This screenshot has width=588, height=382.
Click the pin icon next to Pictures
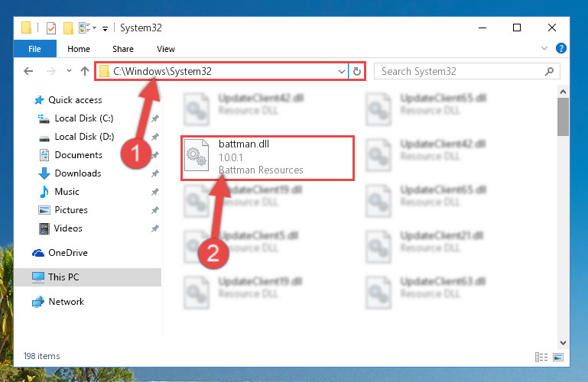154,210
